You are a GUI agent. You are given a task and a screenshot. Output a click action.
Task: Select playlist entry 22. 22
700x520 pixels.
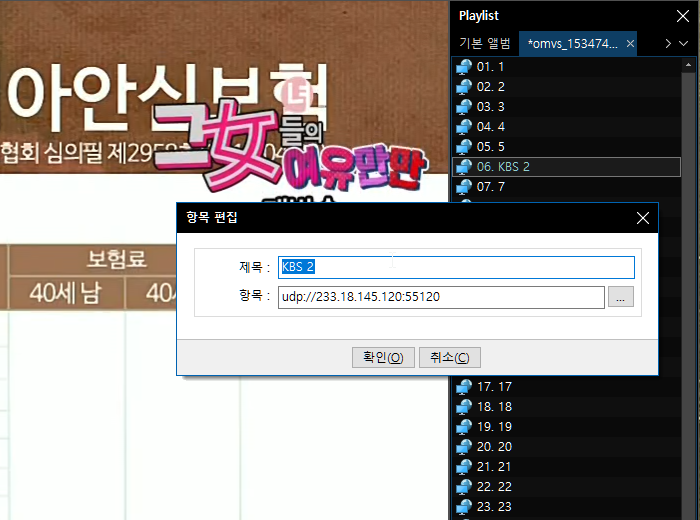[x=567, y=487]
